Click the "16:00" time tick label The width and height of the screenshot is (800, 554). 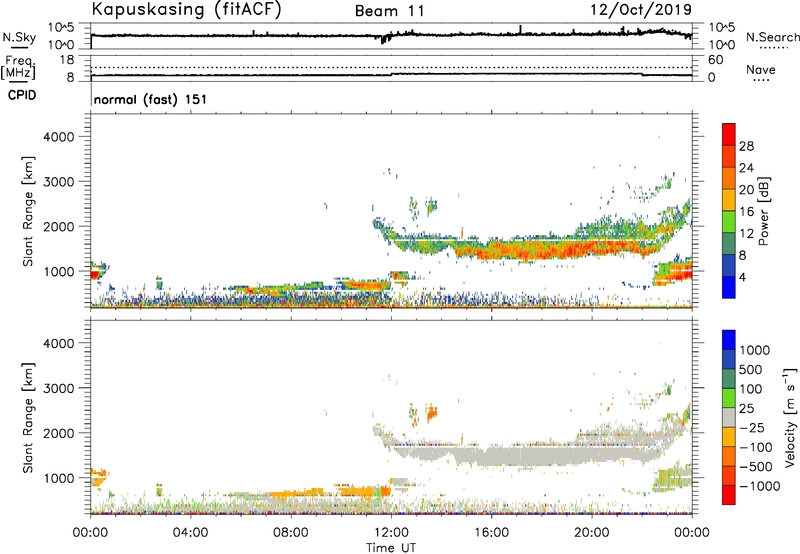491,533
